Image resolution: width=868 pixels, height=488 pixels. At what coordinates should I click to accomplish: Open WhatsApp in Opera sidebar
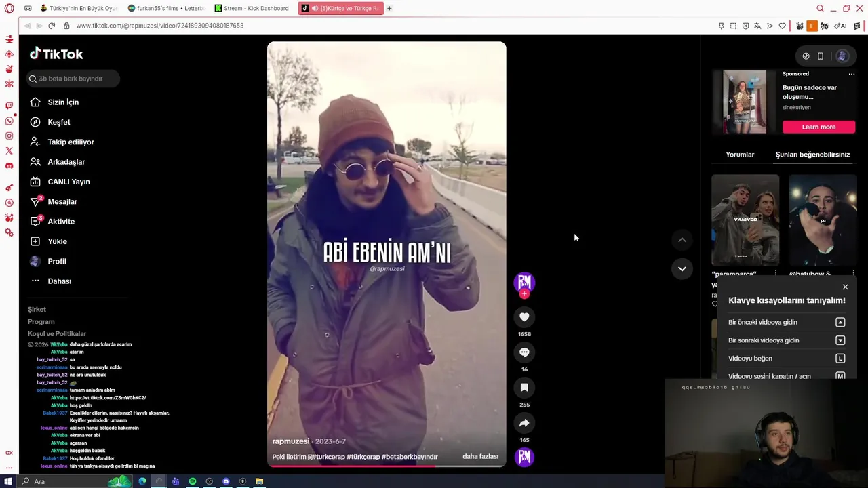coord(9,121)
